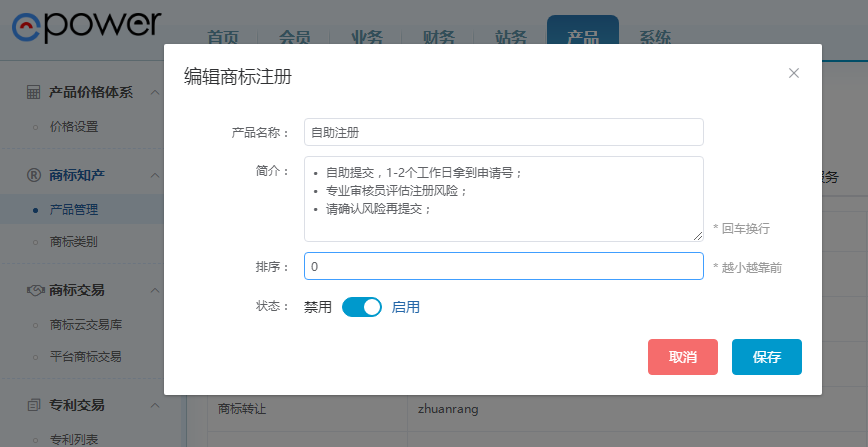Image resolution: width=868 pixels, height=447 pixels.
Task: Click the 取消 button
Action: point(683,357)
